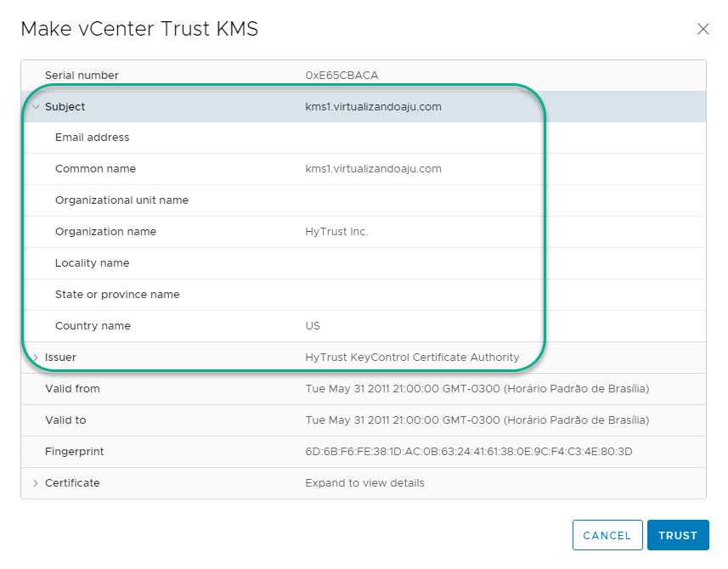Click the Subject value kms1.virtualizandoaju.com

tap(373, 107)
